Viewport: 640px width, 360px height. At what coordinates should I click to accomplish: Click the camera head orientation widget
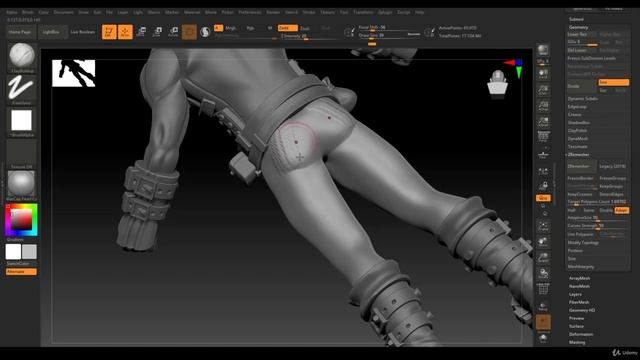coord(498,85)
